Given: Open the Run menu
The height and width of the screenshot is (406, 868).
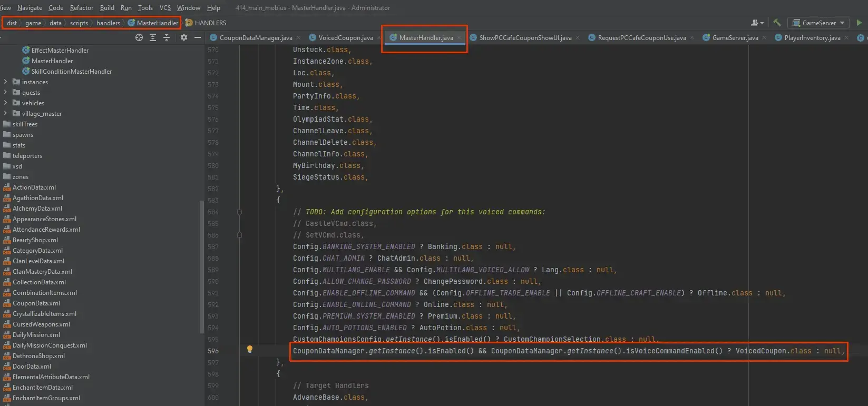Looking at the screenshot, I should [126, 8].
